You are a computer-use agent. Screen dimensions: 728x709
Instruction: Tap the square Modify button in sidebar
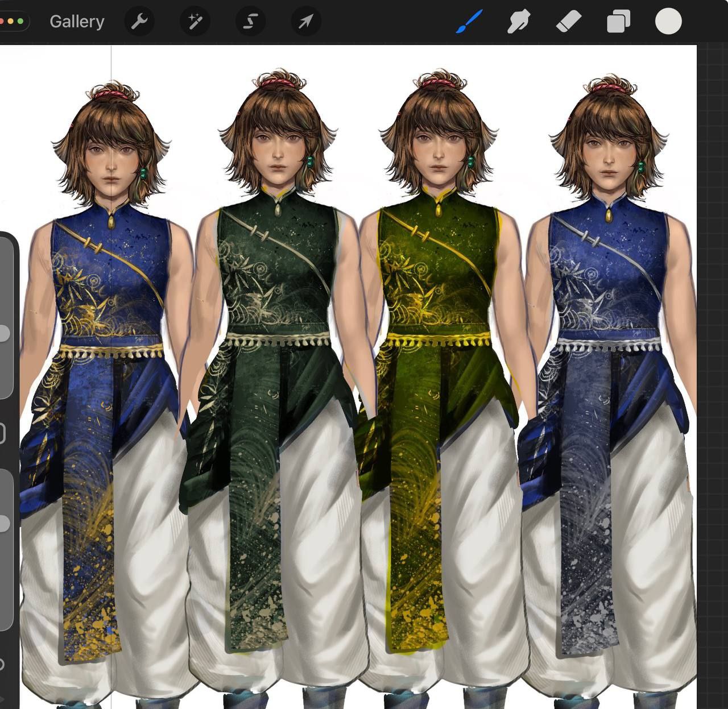2,433
